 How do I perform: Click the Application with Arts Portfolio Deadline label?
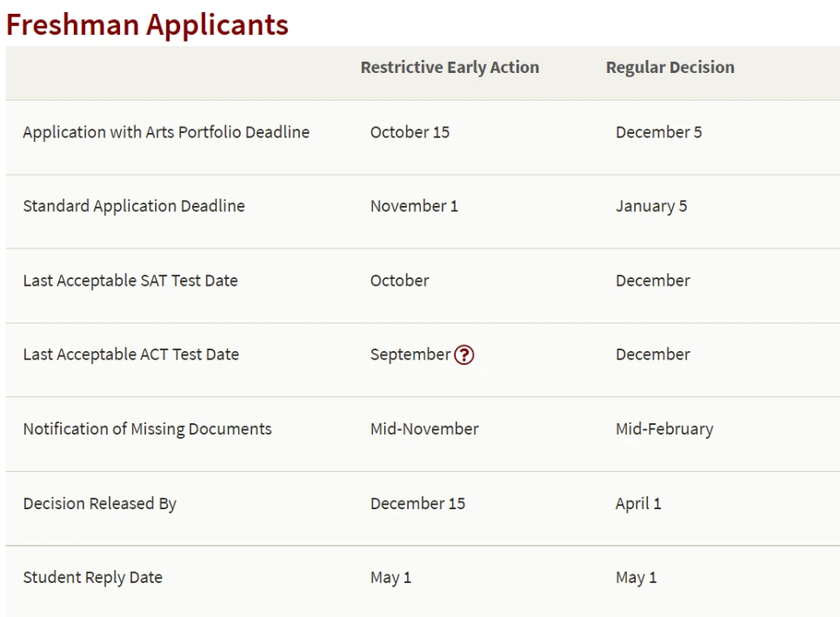click(166, 132)
